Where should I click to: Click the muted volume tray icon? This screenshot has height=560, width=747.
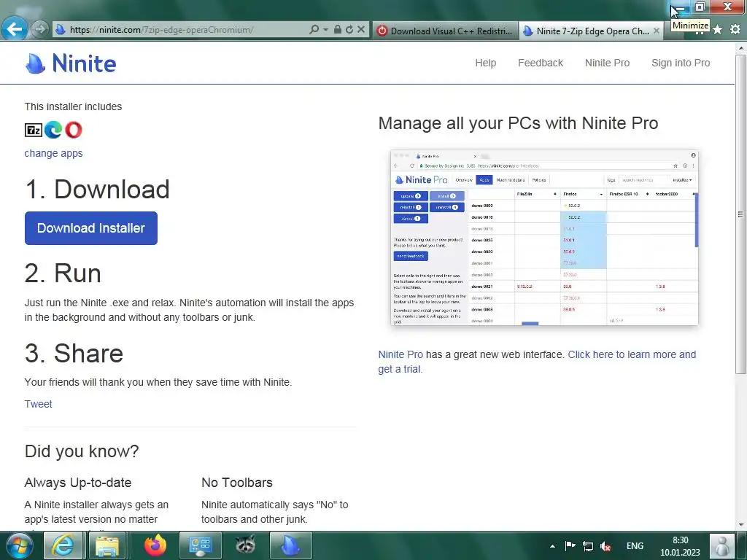click(x=605, y=546)
